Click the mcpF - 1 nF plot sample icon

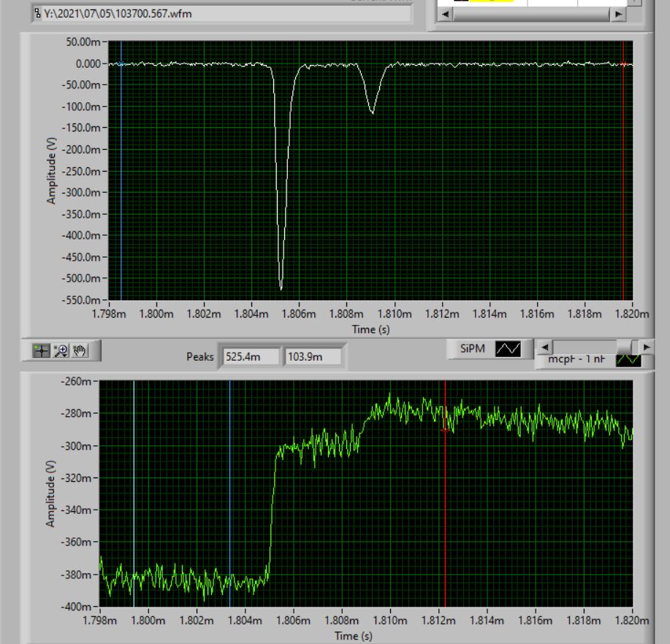click(628, 360)
